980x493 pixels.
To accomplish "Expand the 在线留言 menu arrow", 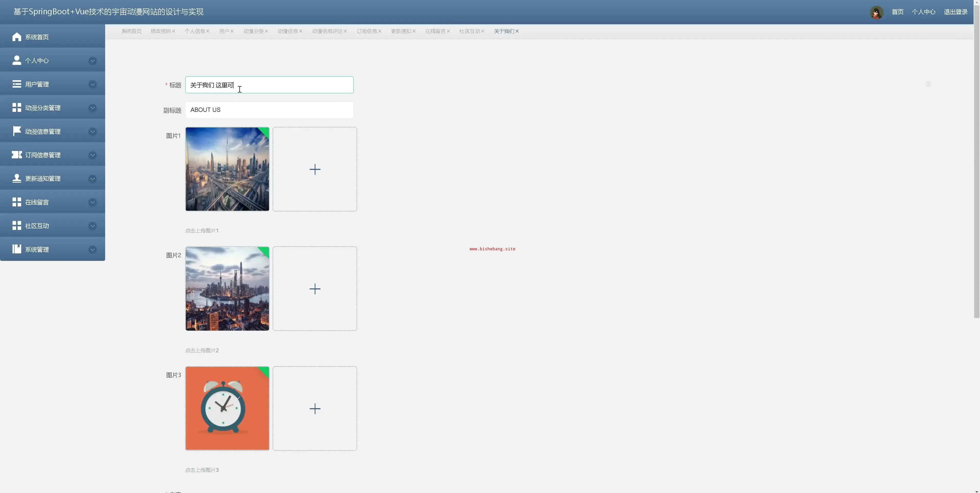I will tap(92, 203).
